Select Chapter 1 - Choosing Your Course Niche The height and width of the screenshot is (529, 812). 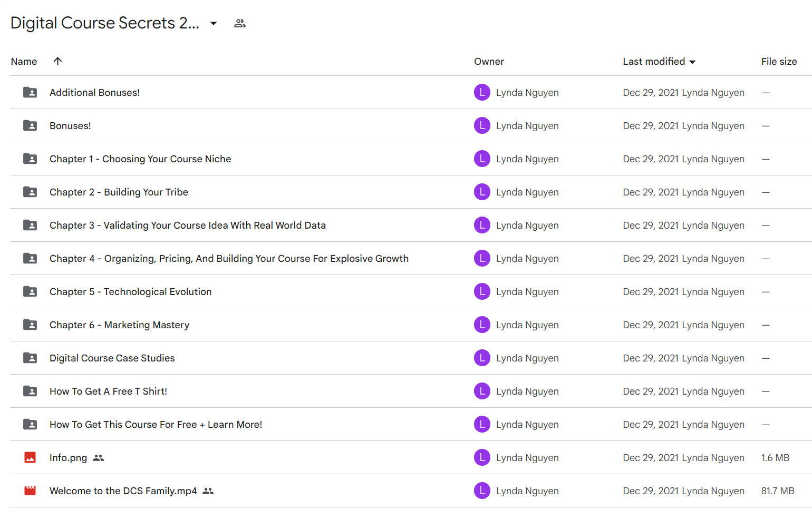pos(140,159)
